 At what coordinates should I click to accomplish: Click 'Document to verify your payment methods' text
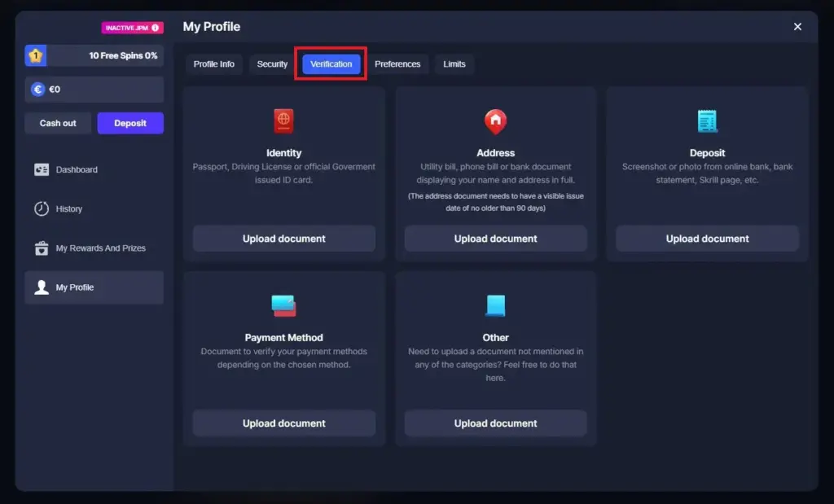(x=283, y=357)
